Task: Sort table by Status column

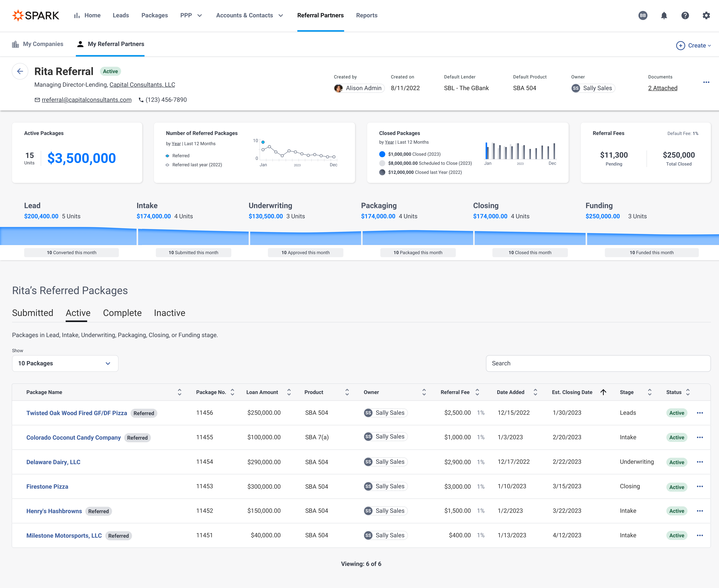Action: (x=688, y=392)
